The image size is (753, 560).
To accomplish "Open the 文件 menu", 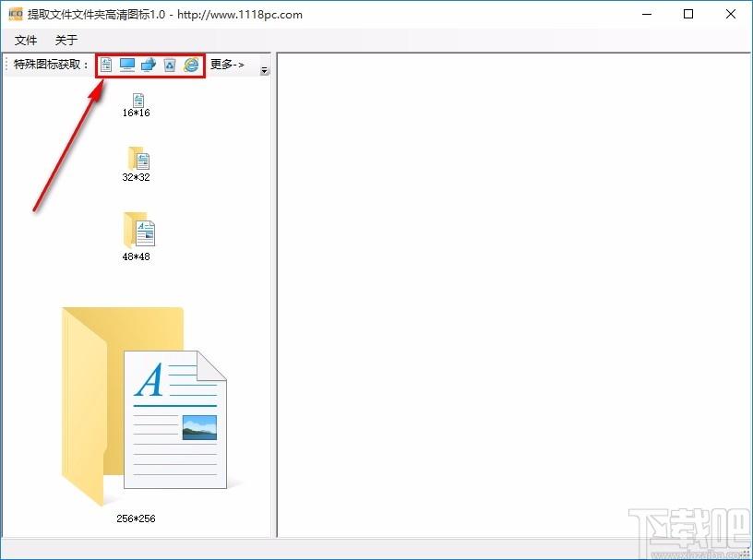I will point(26,40).
